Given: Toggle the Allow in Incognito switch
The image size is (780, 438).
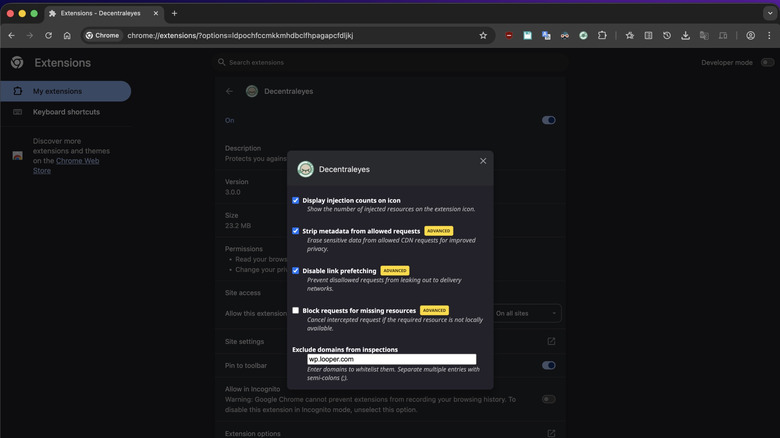Looking at the screenshot, I should point(549,399).
